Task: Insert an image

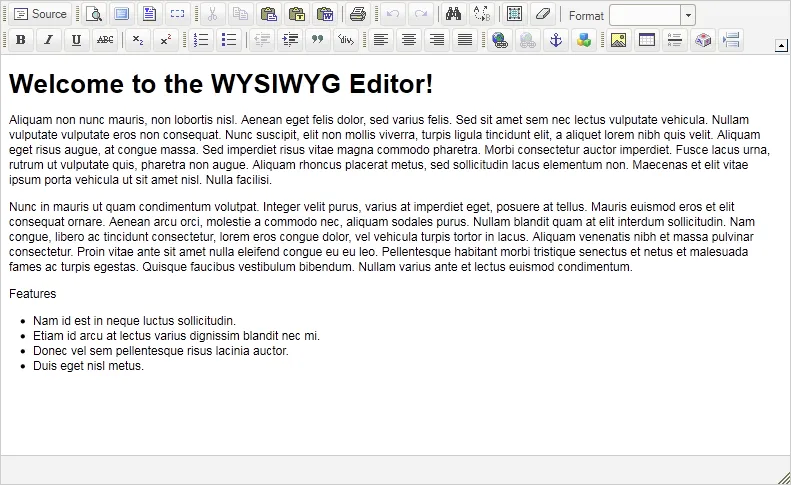Action: tap(618, 40)
